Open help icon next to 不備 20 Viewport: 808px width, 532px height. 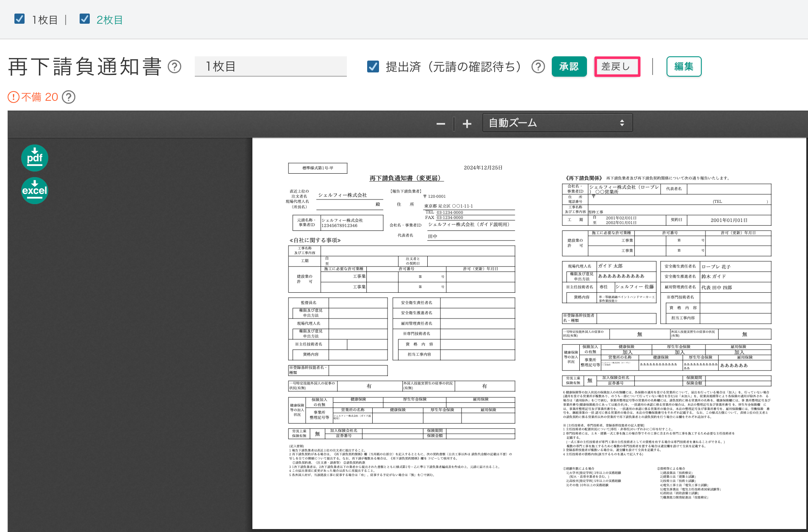[69, 97]
